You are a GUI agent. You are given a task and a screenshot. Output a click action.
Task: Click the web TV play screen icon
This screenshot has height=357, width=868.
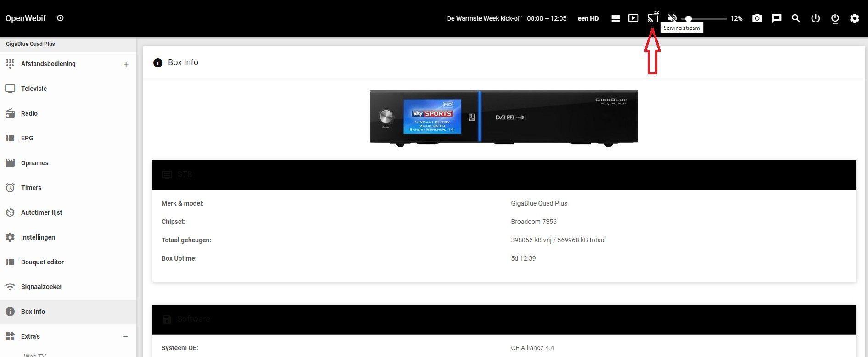pos(633,18)
